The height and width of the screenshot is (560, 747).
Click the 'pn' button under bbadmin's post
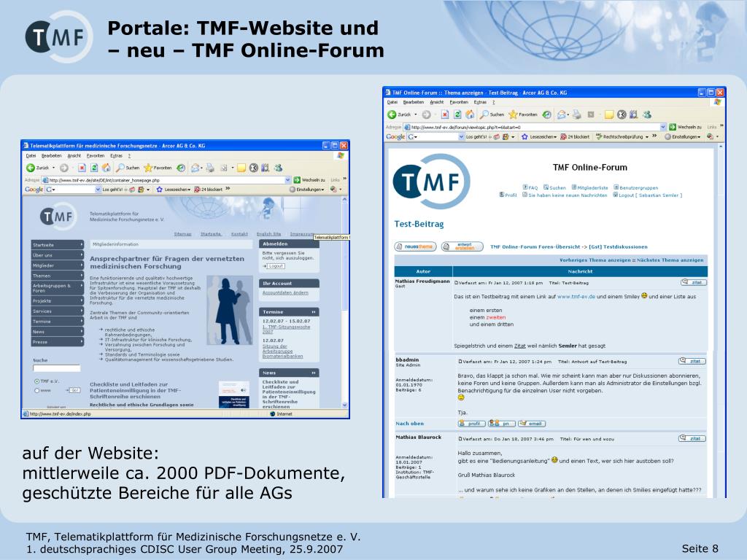502,424
